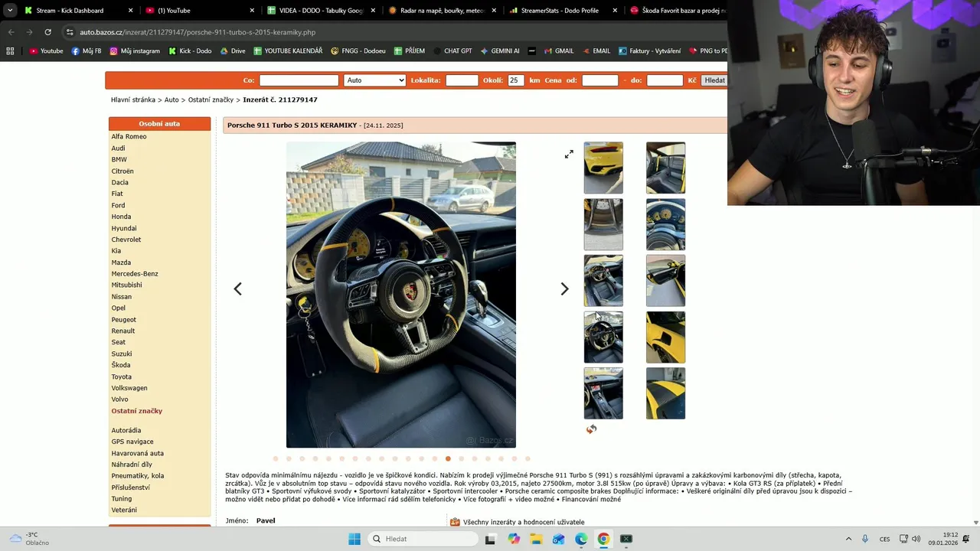Go back in browser history
This screenshot has height=551, width=980.
pyautogui.click(x=11, y=32)
